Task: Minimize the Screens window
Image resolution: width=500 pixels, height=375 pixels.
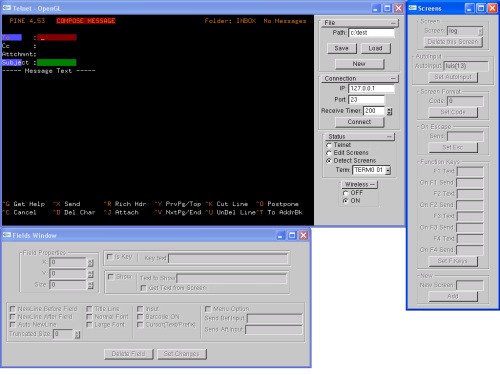Action: [x=469, y=8]
